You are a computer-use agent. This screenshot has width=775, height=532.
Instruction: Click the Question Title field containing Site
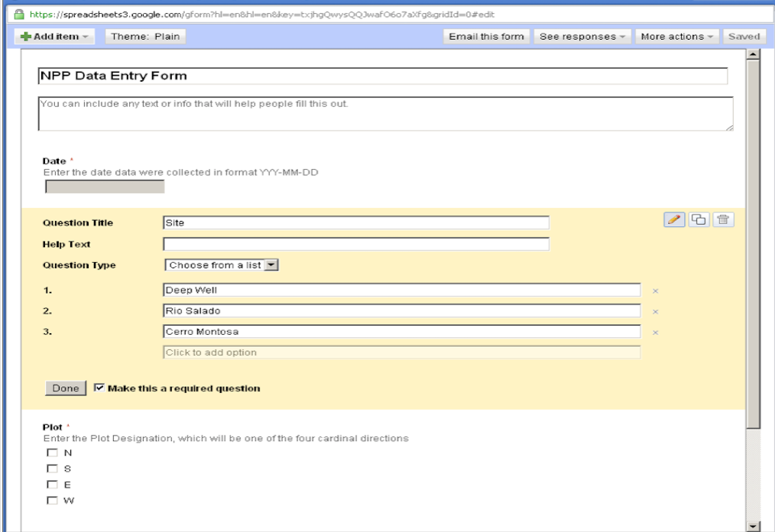click(x=355, y=223)
